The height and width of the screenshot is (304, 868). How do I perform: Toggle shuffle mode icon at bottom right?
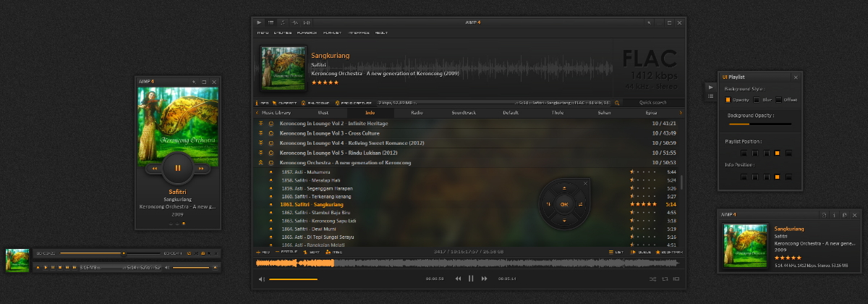pyautogui.click(x=653, y=279)
